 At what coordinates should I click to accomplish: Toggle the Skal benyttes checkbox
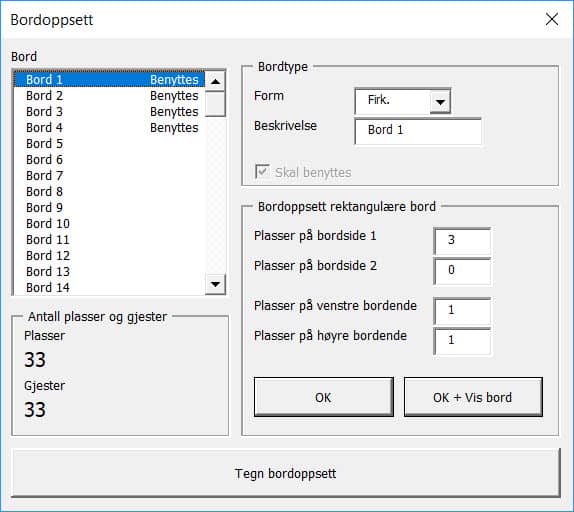[262, 172]
